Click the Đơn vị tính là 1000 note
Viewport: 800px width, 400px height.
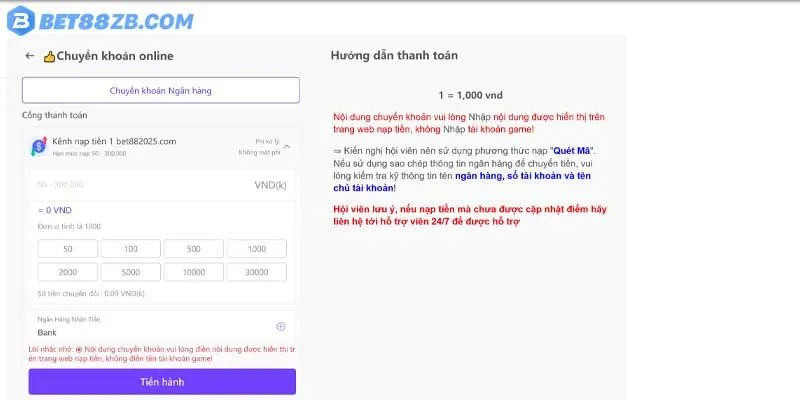click(x=69, y=227)
